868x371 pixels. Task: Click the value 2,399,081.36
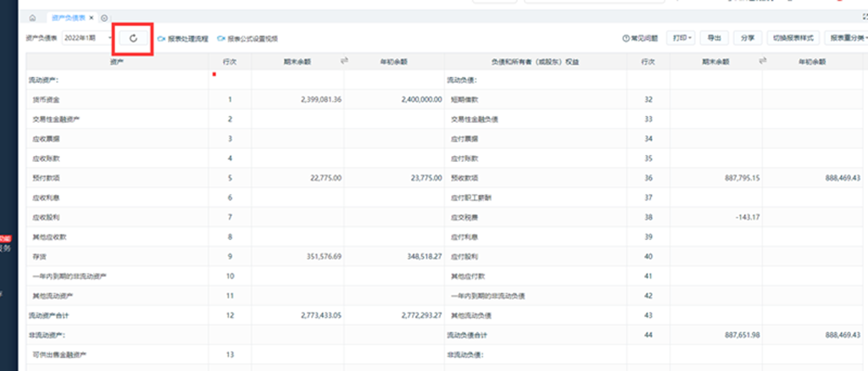[x=321, y=100]
